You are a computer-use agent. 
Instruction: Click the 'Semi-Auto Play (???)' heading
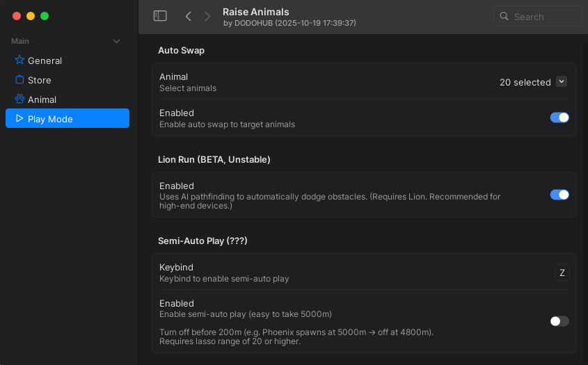(202, 241)
